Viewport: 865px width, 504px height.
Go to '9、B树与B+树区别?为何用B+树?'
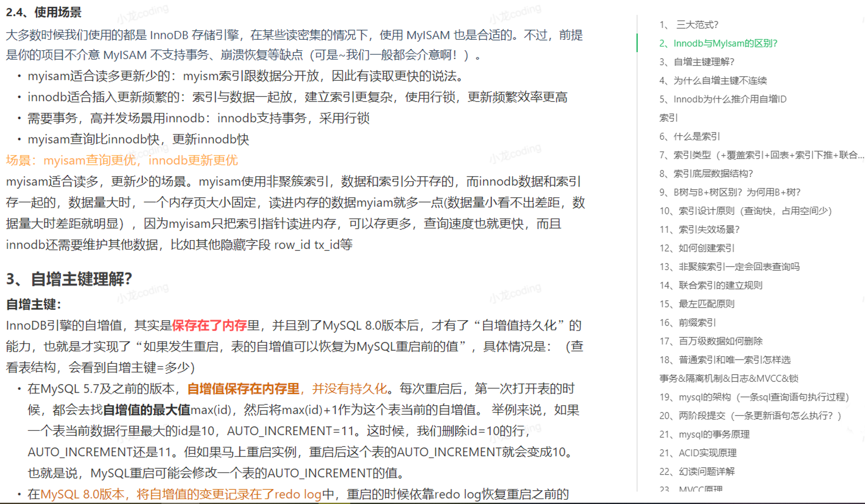(x=730, y=192)
